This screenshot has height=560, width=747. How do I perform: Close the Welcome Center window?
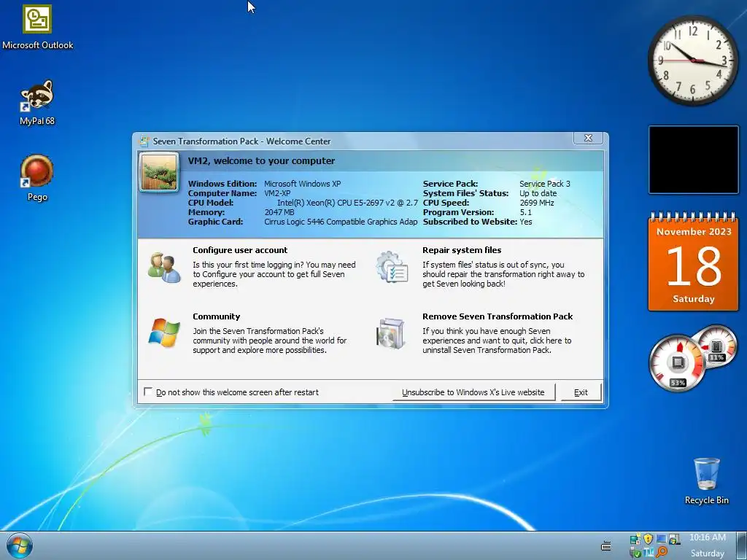[x=589, y=138]
